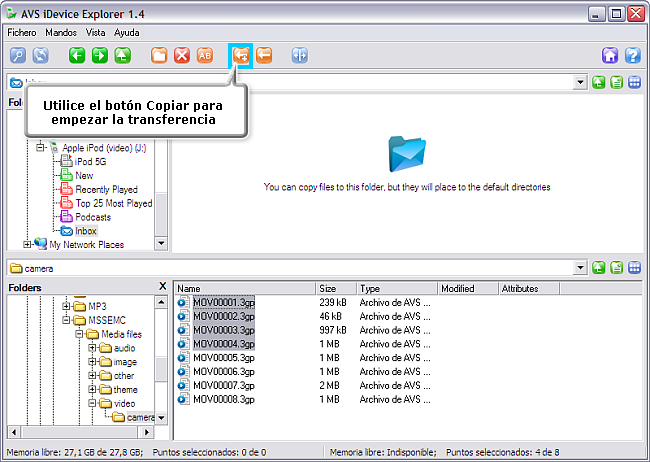Select file MOV00002.3gp
Viewport: 650px width, 462px height.
224,316
